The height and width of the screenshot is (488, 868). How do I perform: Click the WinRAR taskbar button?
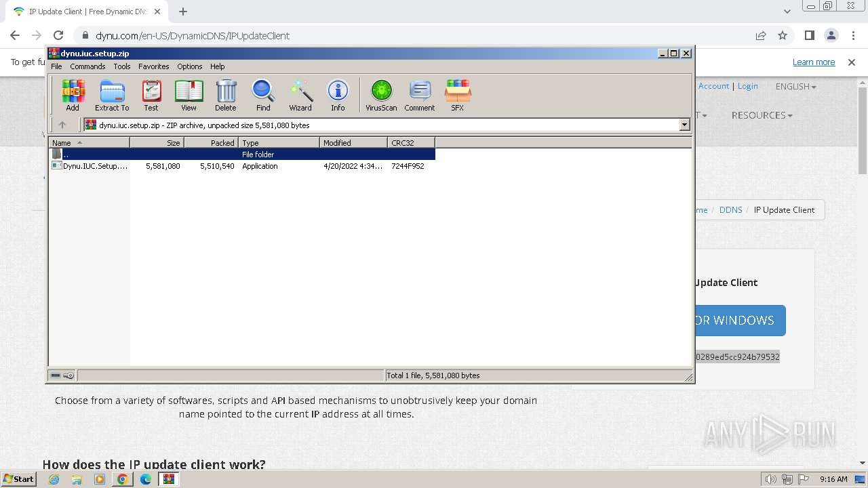[x=169, y=479]
